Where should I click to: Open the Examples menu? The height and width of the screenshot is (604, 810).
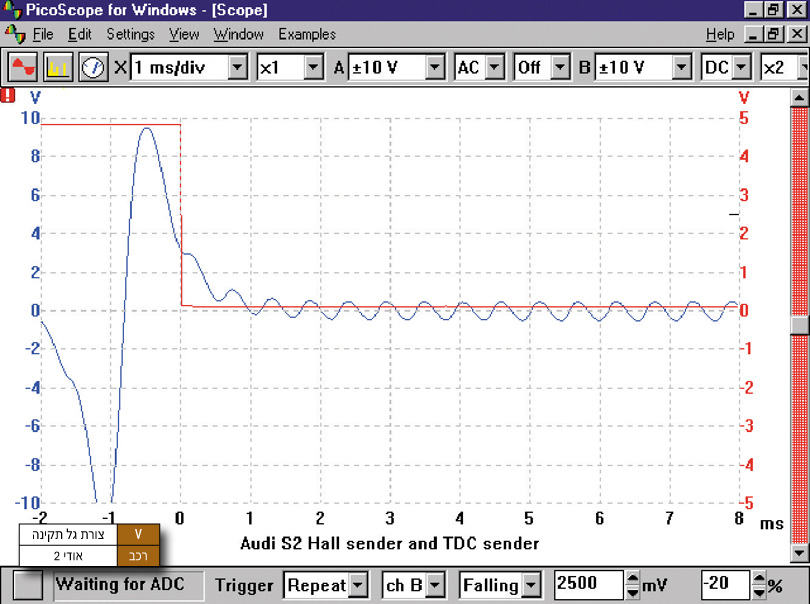tap(307, 34)
